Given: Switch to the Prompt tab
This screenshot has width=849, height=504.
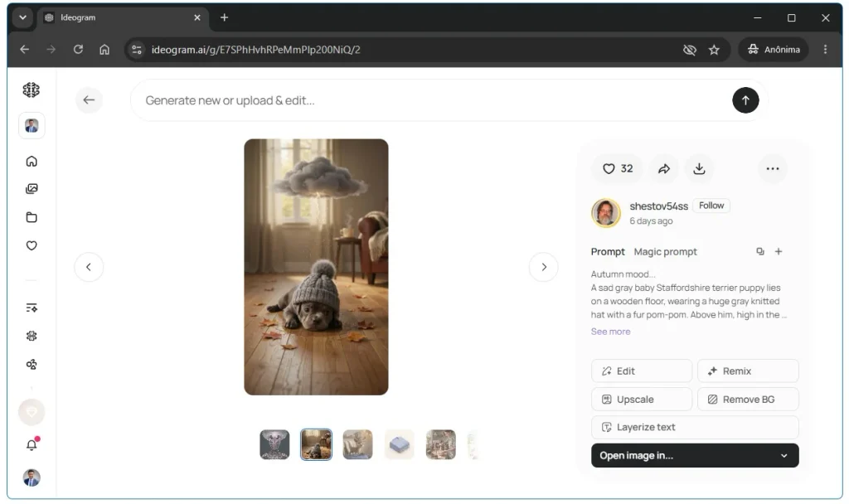Looking at the screenshot, I should click(x=608, y=252).
